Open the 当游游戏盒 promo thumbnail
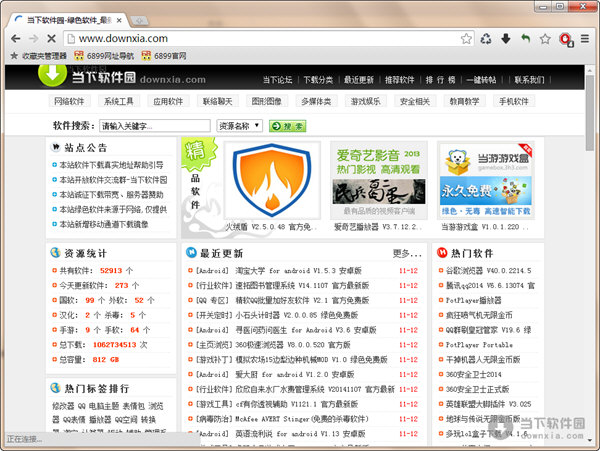Screen dimensions: 600x451 (x=486, y=180)
